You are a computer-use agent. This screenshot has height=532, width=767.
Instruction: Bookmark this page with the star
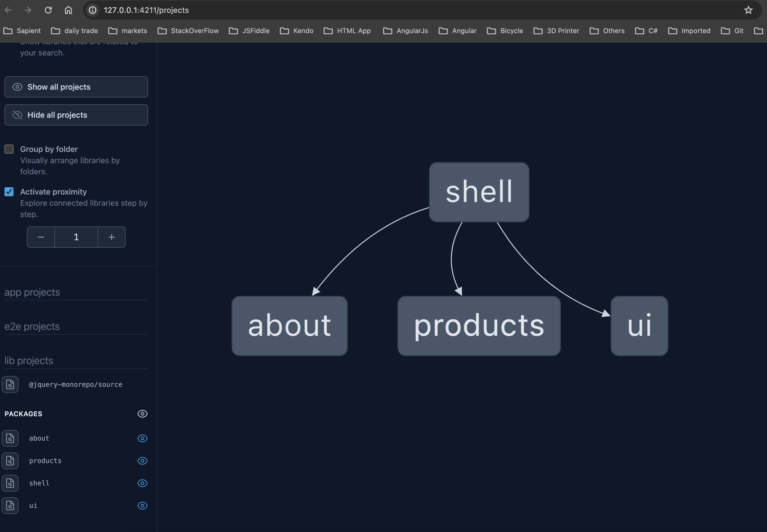pyautogui.click(x=748, y=10)
